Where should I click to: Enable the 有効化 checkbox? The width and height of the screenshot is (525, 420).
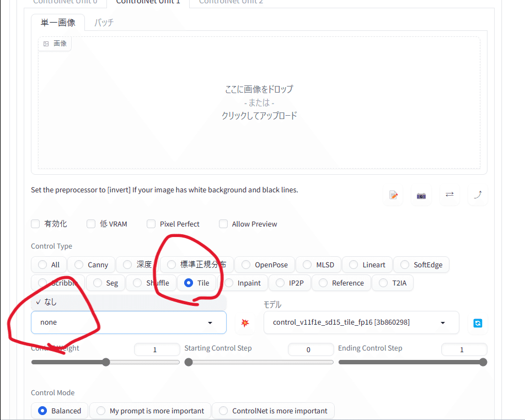(x=35, y=224)
